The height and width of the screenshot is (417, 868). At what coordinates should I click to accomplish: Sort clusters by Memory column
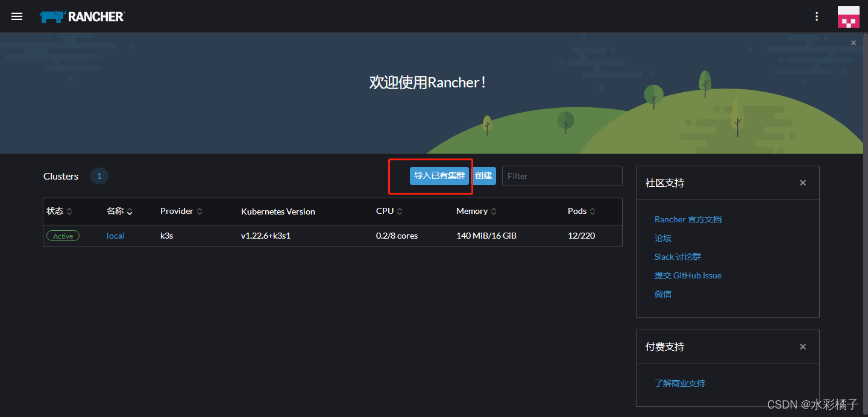coord(476,211)
